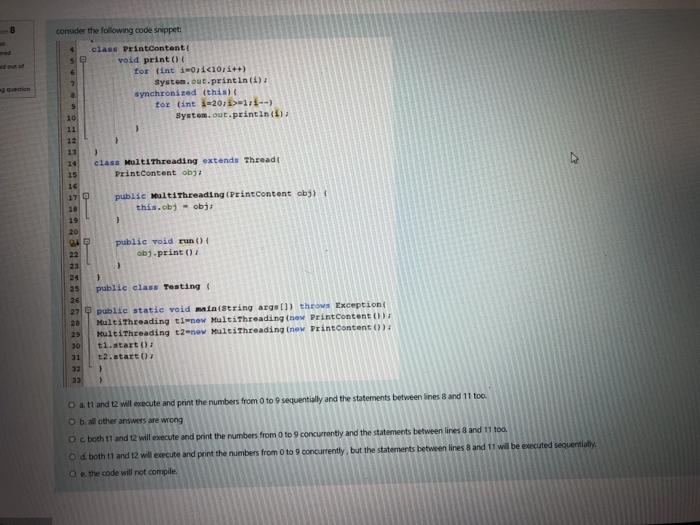Select option e code will not compile
700x525 pixels.
pos(72,473)
